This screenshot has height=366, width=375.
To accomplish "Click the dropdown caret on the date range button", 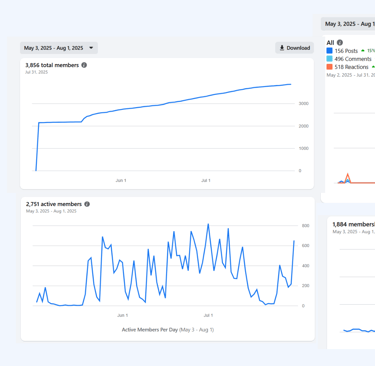I will coord(91,48).
